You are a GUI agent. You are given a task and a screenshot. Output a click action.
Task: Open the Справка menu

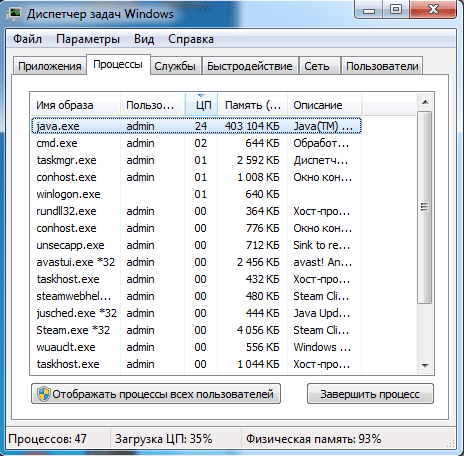(x=191, y=39)
